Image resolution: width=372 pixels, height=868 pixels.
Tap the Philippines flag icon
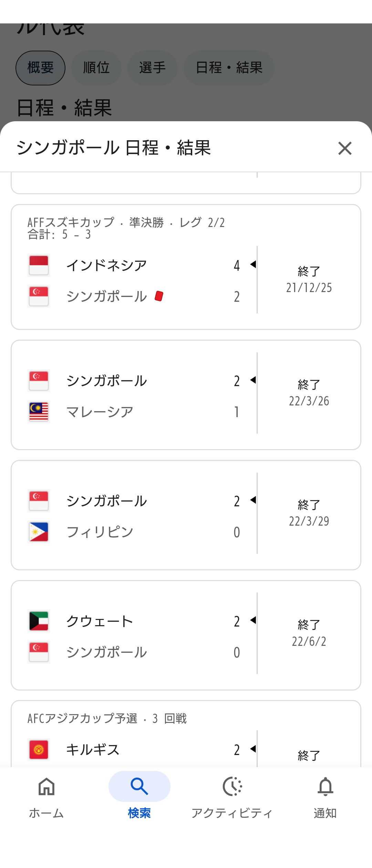point(39,532)
